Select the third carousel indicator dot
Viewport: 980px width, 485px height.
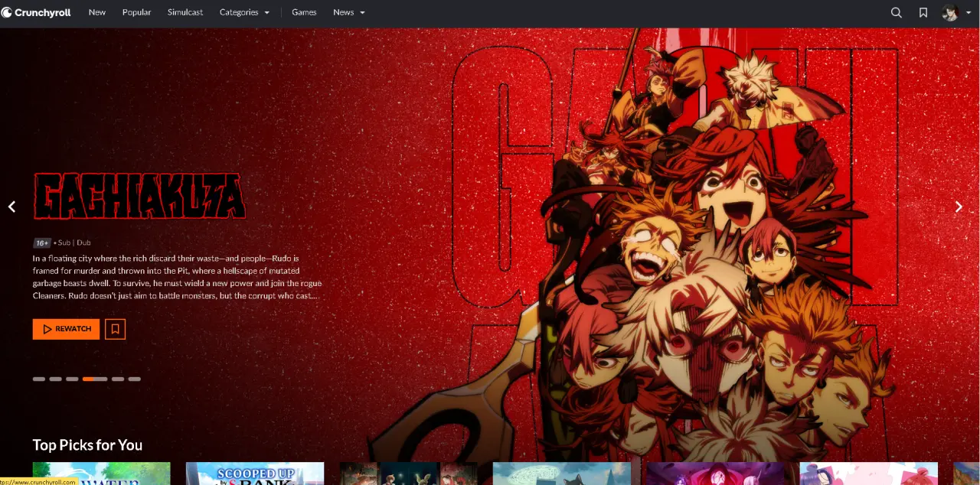(72, 379)
